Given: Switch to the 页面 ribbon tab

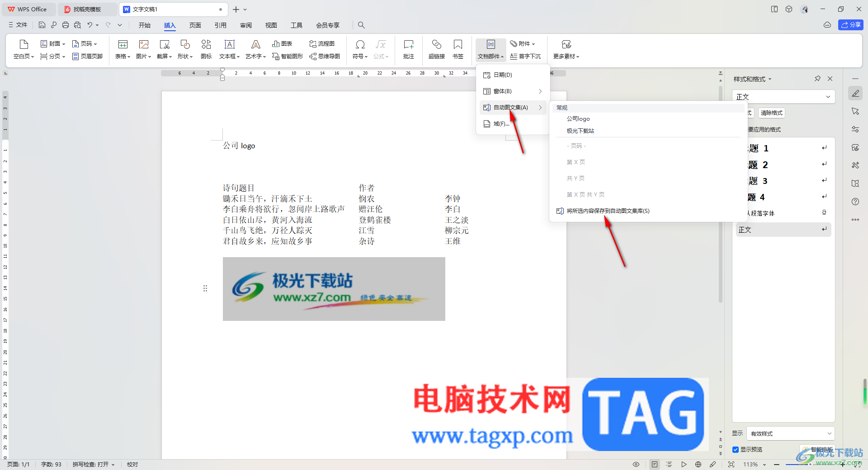Looking at the screenshot, I should (x=195, y=25).
